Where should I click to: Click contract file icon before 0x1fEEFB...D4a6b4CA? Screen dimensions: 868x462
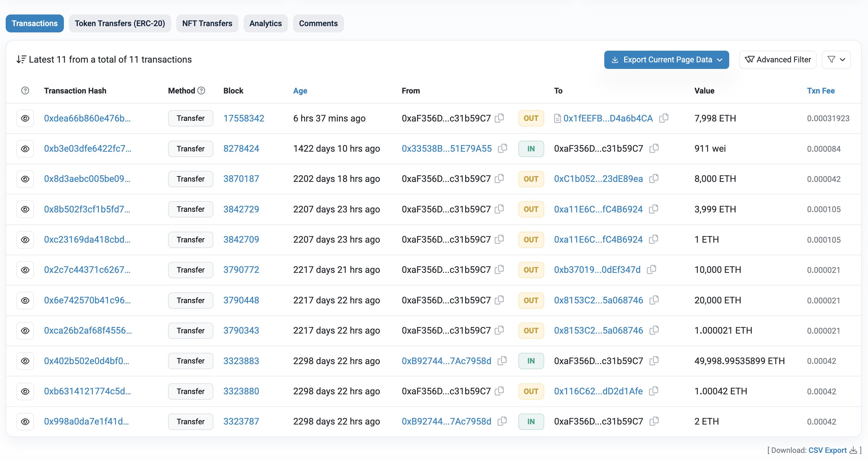pyautogui.click(x=557, y=118)
